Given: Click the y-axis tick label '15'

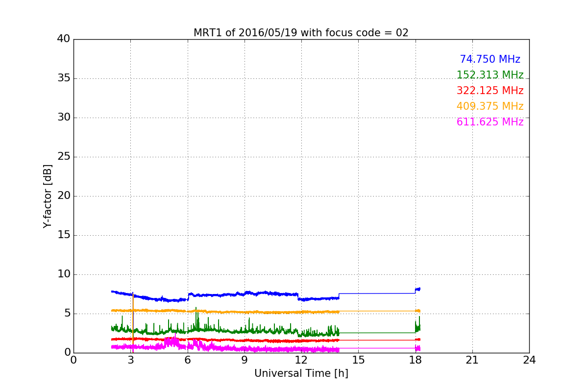Looking at the screenshot, I should tap(64, 235).
